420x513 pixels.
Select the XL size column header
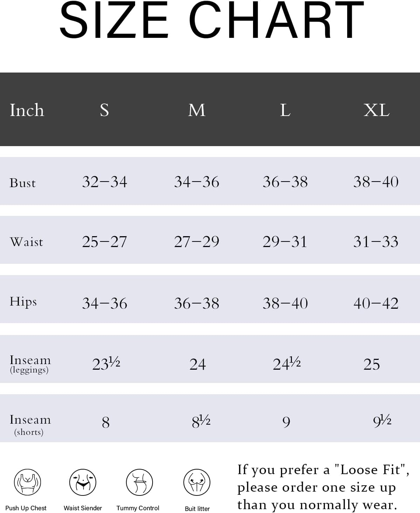coord(377,110)
